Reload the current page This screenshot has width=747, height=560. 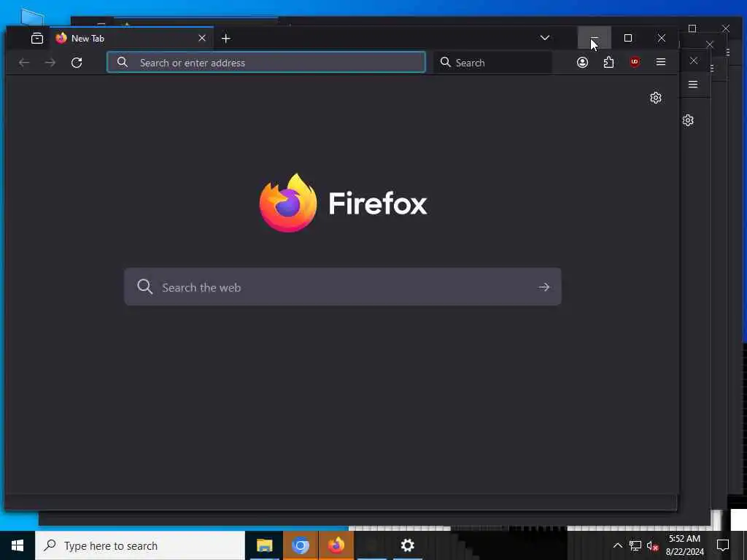77,63
